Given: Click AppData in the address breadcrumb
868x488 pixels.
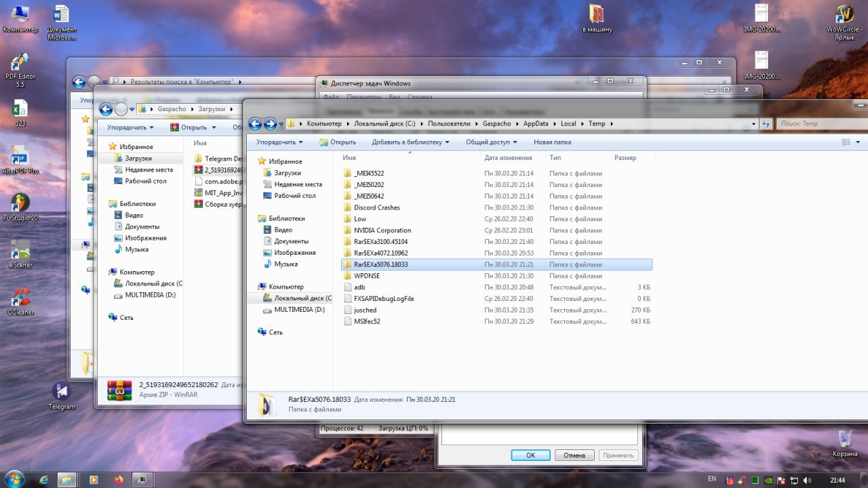Looking at the screenshot, I should [x=535, y=123].
